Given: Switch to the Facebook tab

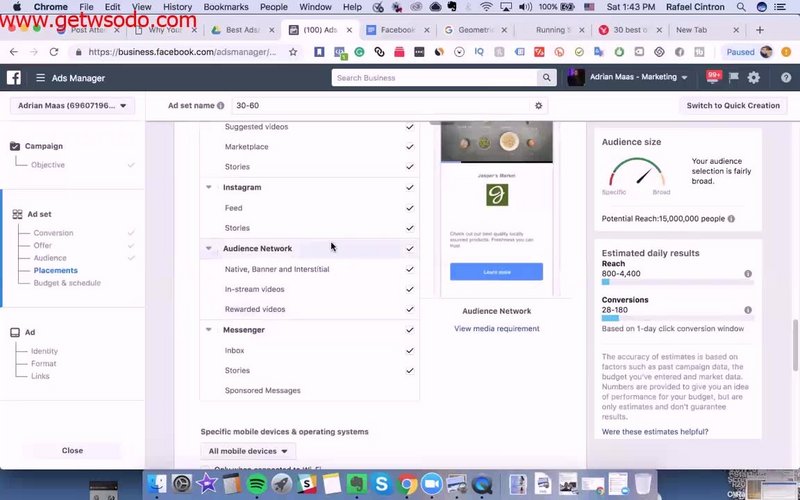Looking at the screenshot, I should pyautogui.click(x=397, y=30).
